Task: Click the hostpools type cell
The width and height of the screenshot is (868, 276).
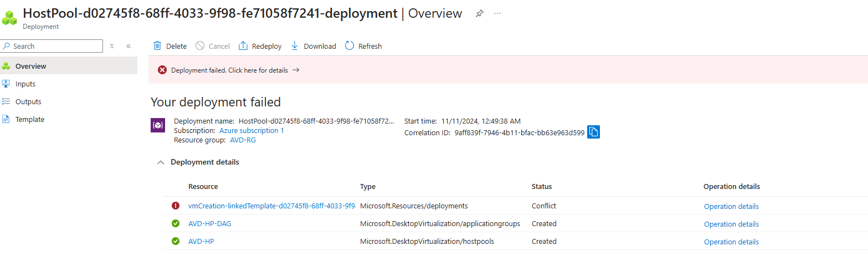Action: click(x=427, y=241)
